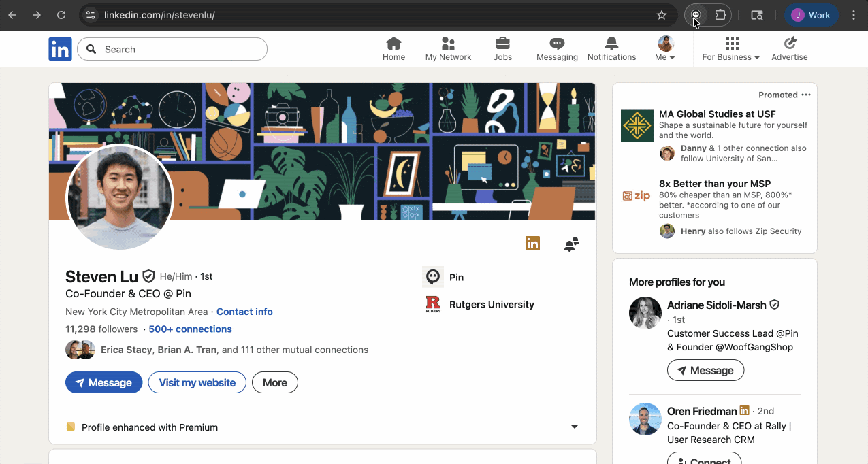The width and height of the screenshot is (868, 464).
Task: View site information icon in address bar
Action: coord(91,15)
